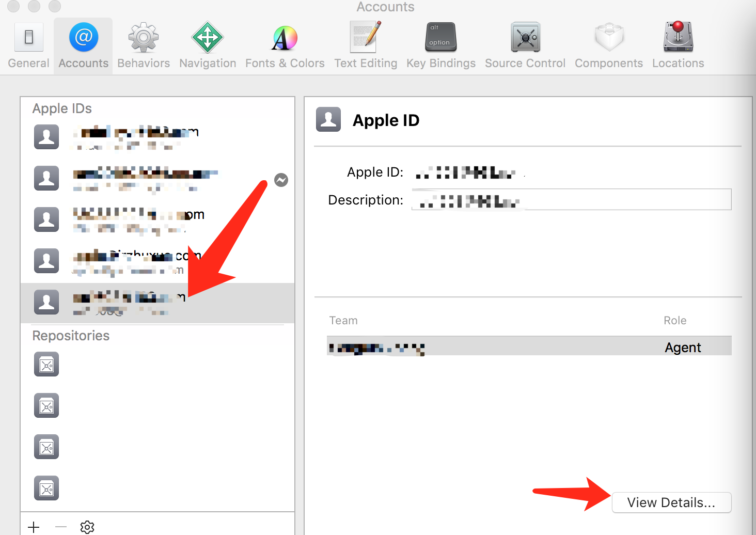Image resolution: width=756 pixels, height=535 pixels.
Task: Open the Behaviors preferences tab
Action: click(144, 46)
